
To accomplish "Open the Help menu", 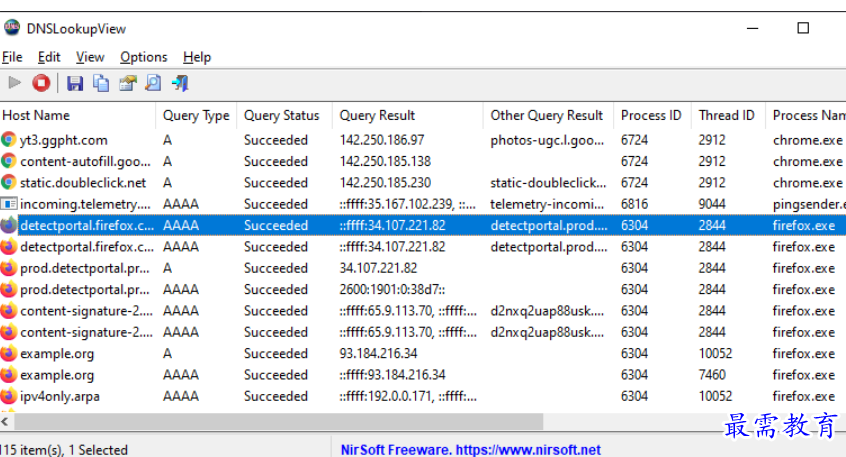I will click(197, 57).
